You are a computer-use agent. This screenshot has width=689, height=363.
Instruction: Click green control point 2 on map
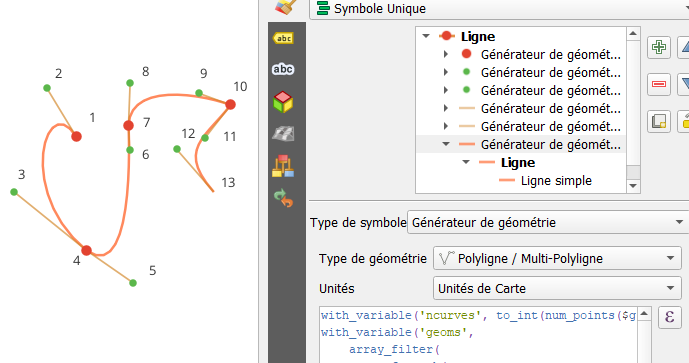click(47, 88)
